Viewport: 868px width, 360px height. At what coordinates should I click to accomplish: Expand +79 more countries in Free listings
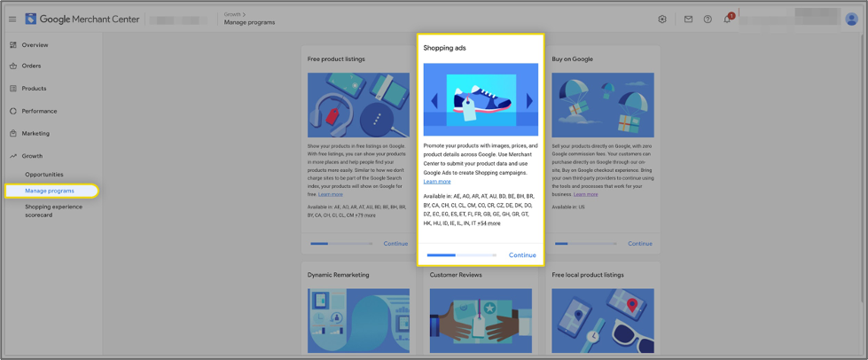366,215
